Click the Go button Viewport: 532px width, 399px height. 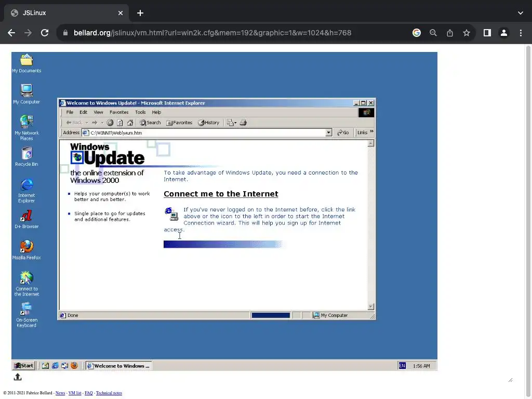(x=343, y=132)
